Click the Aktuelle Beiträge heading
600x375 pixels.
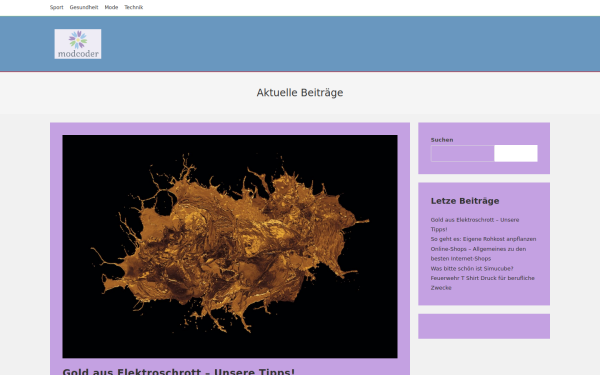[x=300, y=93]
